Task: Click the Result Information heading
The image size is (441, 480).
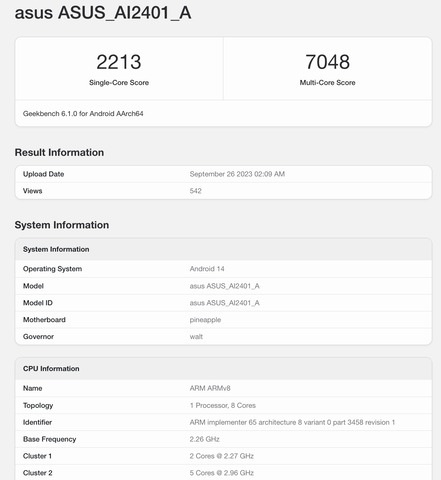Action: [x=59, y=152]
